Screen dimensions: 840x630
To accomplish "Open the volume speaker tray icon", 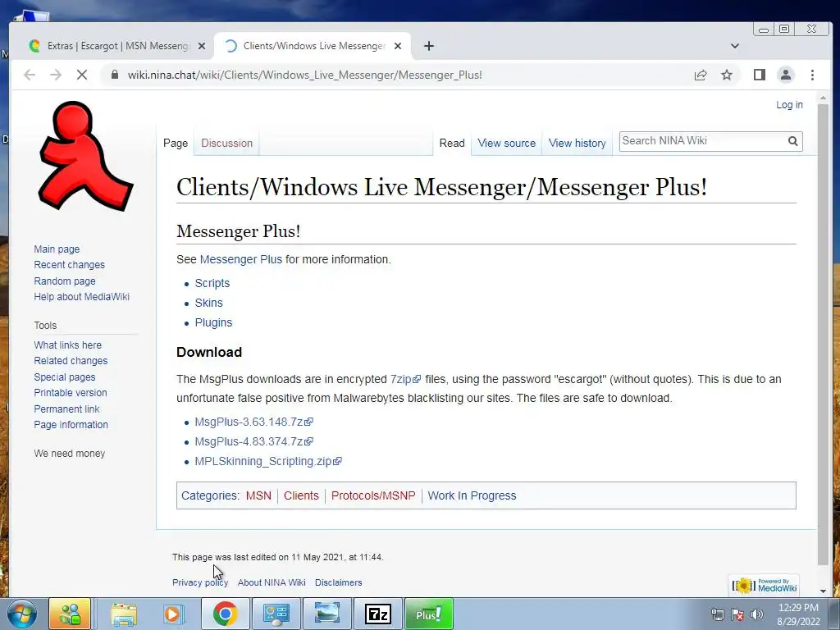I will pos(757,614).
